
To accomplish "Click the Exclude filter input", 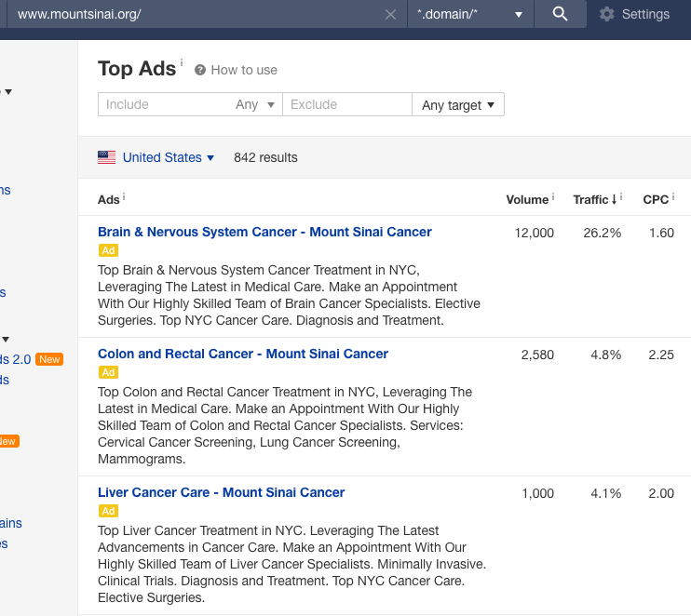I will [346, 104].
